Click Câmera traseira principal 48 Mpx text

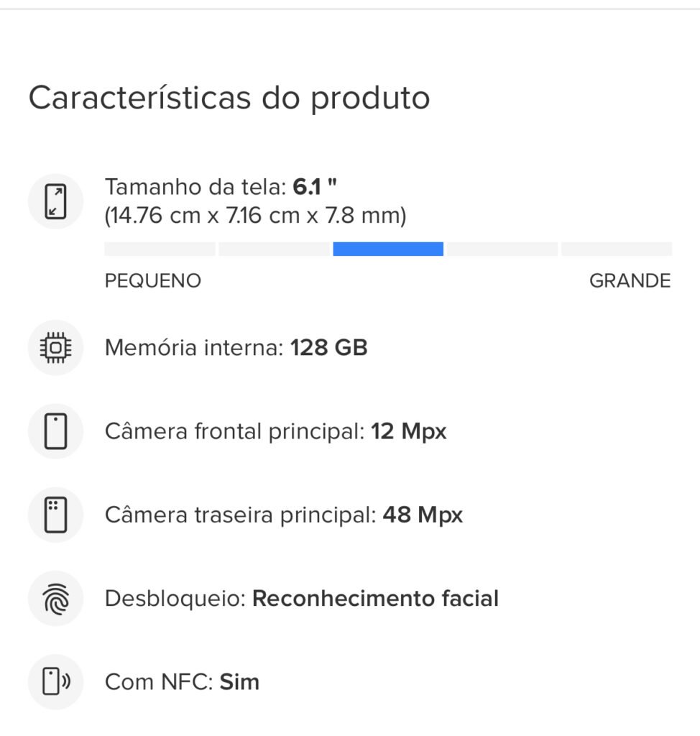click(284, 515)
